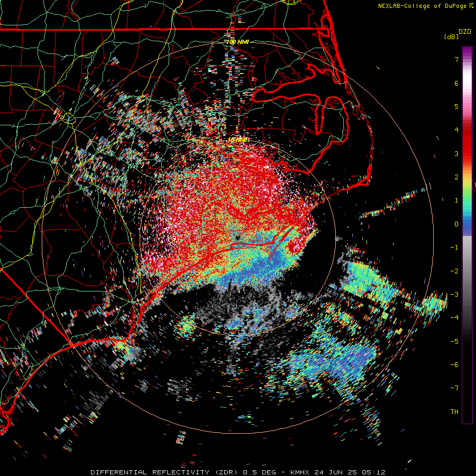
Task: Click the -5 value on the color scale
Action: (454, 342)
